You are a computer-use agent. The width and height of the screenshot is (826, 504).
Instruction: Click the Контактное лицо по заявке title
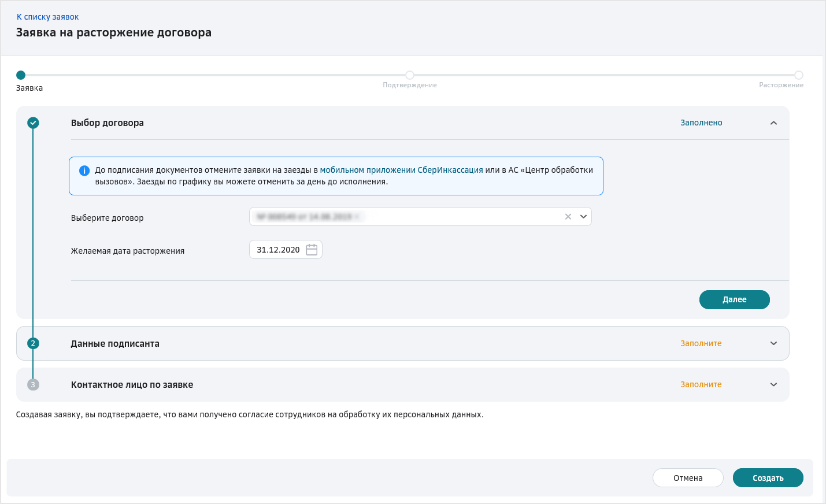132,384
